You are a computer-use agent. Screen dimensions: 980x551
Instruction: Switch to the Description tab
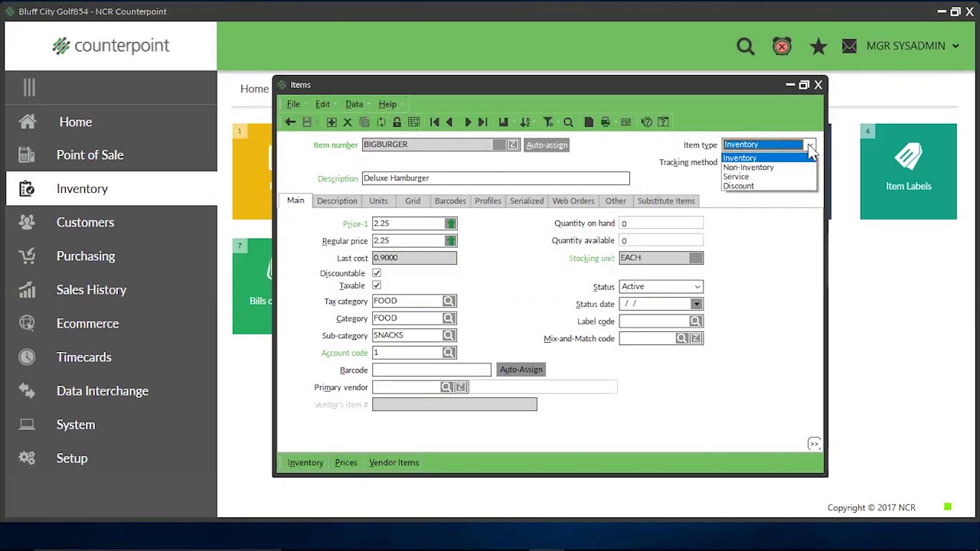(337, 201)
